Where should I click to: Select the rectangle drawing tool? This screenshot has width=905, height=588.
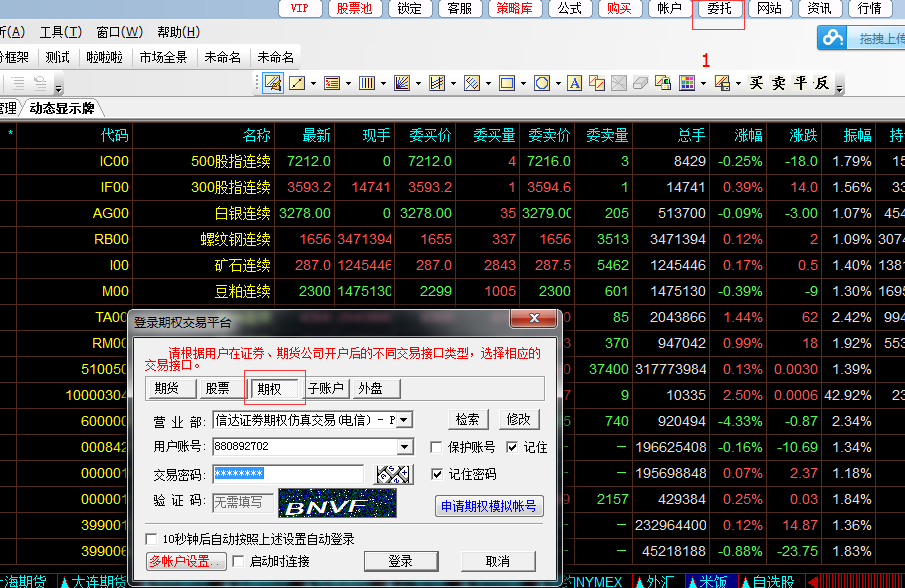click(x=507, y=83)
